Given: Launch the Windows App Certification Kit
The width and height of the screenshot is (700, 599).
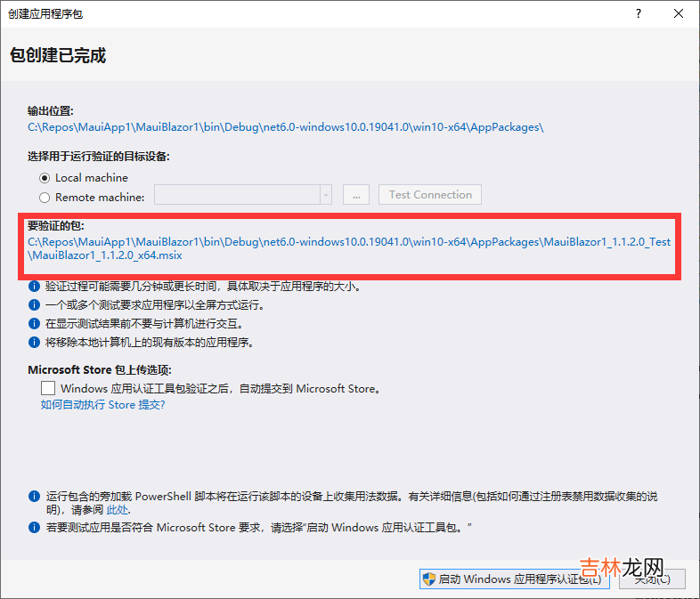Looking at the screenshot, I should [x=514, y=579].
